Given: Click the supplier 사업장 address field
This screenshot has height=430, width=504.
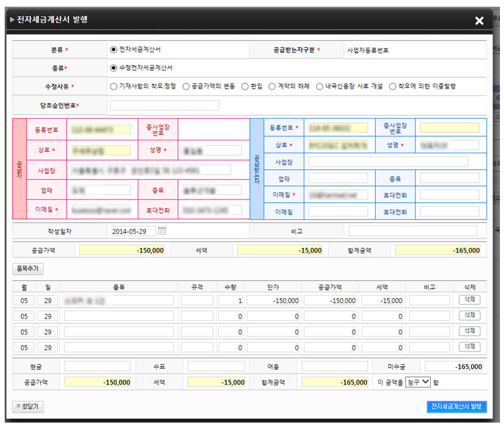Looking at the screenshot, I should [151, 170].
